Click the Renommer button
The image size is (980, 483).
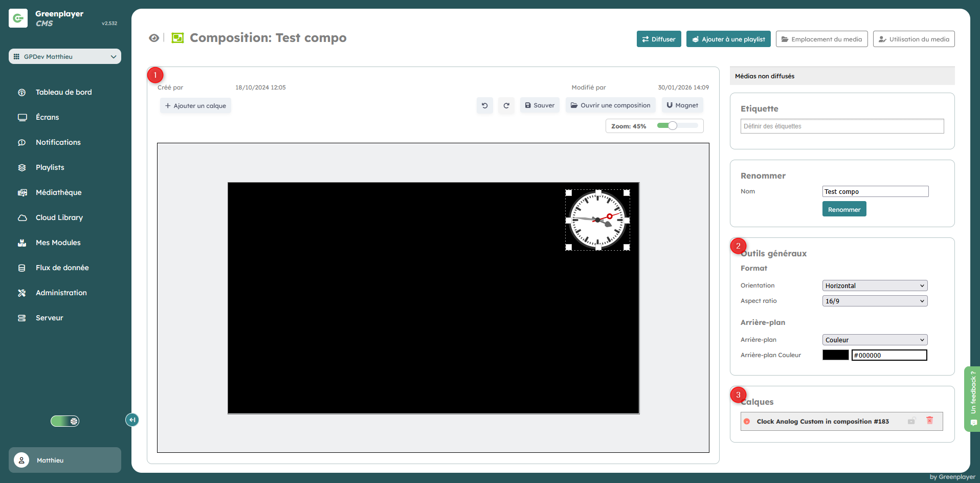[x=843, y=209]
